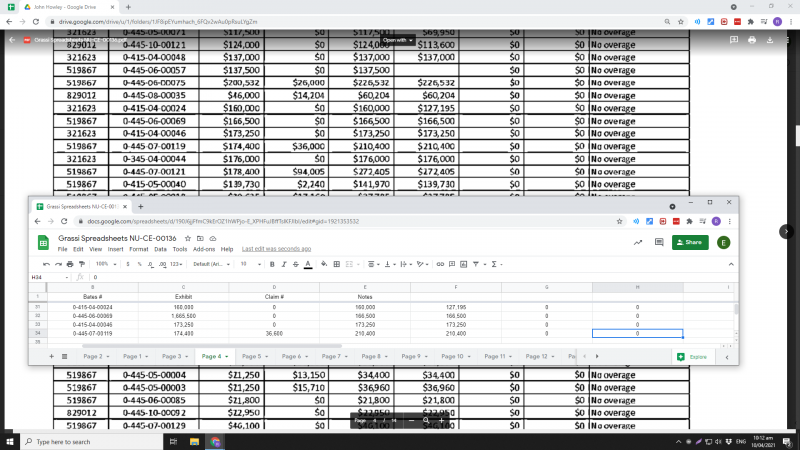
Task: Open the name box dropdown arrow
Action: point(67,278)
